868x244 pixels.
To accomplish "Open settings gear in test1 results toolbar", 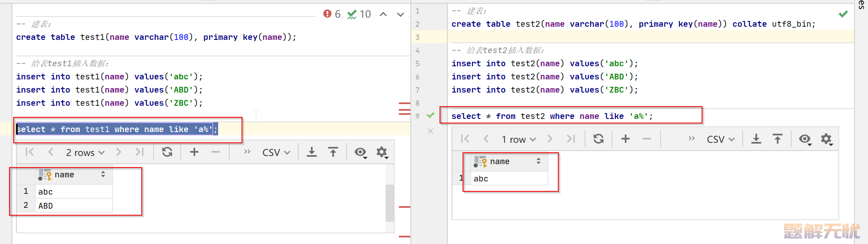I will pyautogui.click(x=382, y=153).
